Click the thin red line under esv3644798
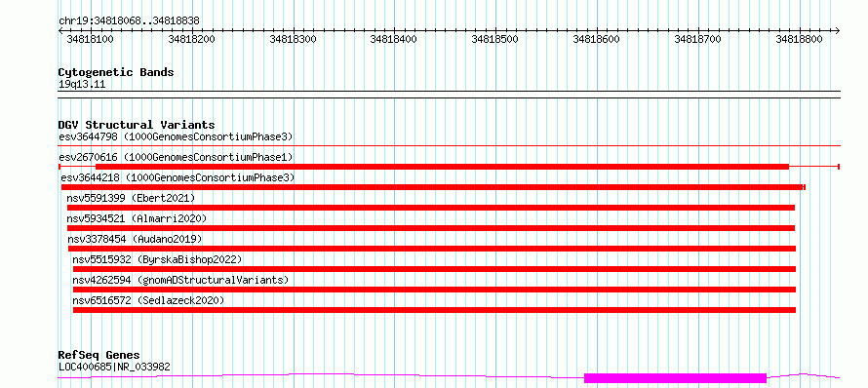The width and height of the screenshot is (868, 388). click(449, 145)
